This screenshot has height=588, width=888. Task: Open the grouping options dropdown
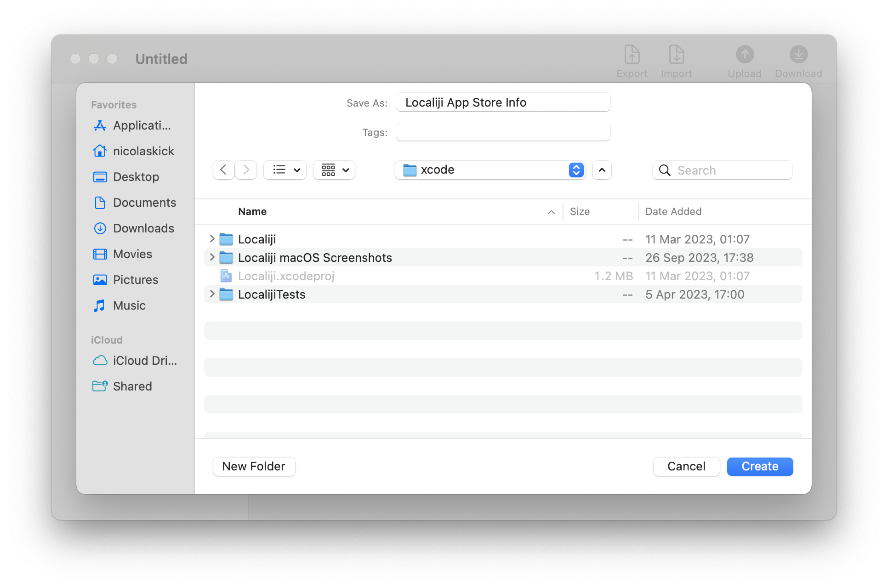334,170
